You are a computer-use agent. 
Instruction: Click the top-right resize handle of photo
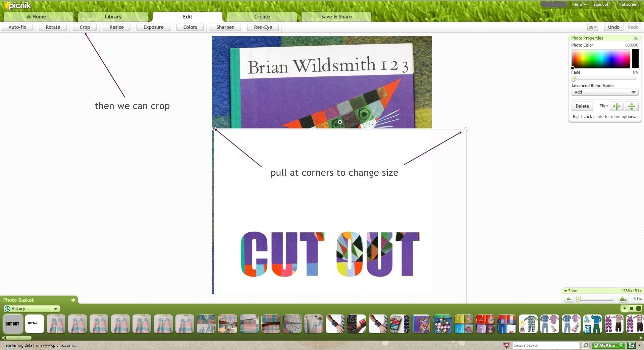tap(466, 129)
